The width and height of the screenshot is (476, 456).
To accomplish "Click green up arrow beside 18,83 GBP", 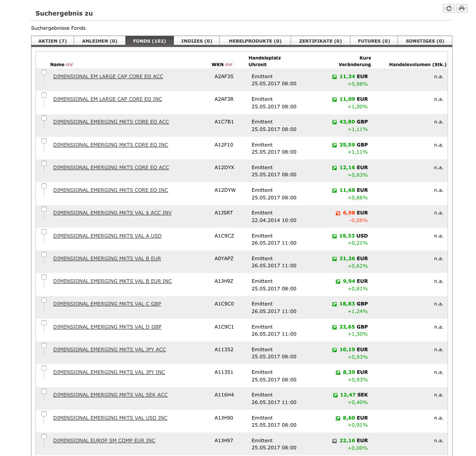I will tap(334, 304).
